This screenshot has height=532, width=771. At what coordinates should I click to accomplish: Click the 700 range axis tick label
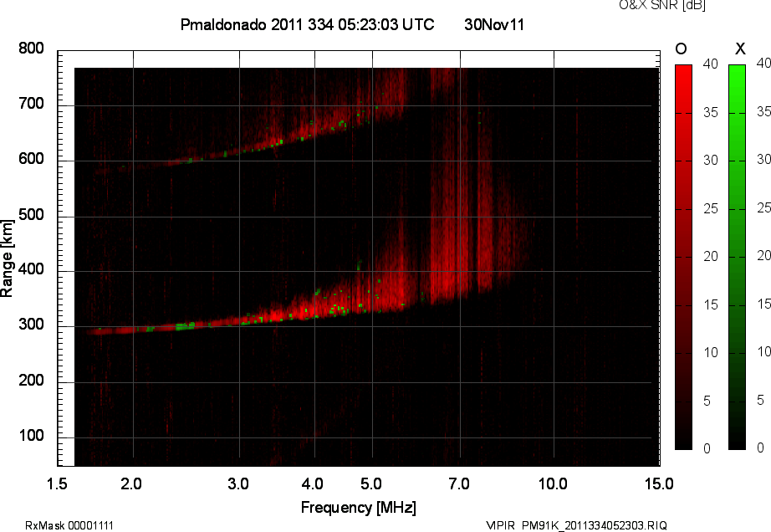(32, 104)
